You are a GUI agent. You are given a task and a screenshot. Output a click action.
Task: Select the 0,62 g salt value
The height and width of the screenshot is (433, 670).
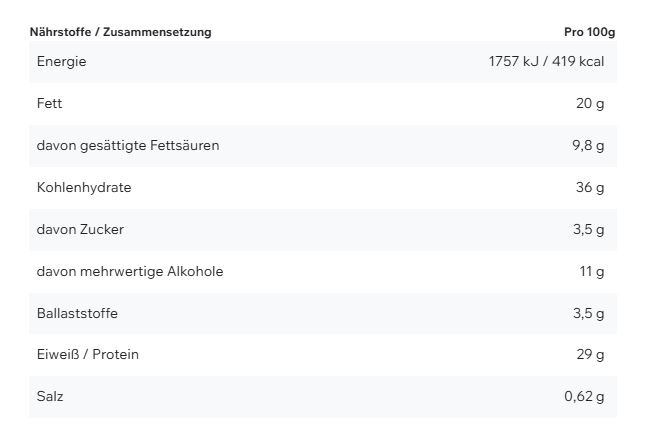coord(584,397)
